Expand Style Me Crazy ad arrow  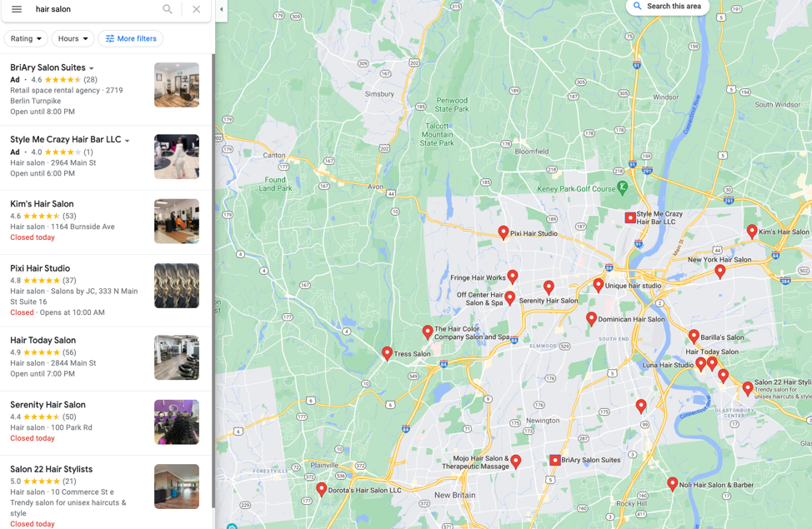coord(128,140)
